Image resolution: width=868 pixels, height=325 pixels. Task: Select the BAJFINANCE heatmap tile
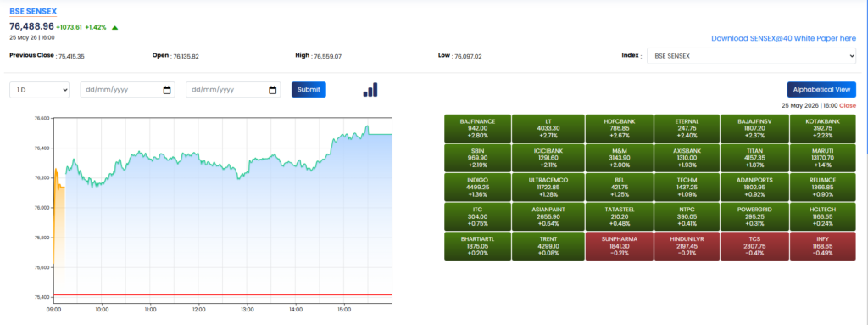click(478, 129)
